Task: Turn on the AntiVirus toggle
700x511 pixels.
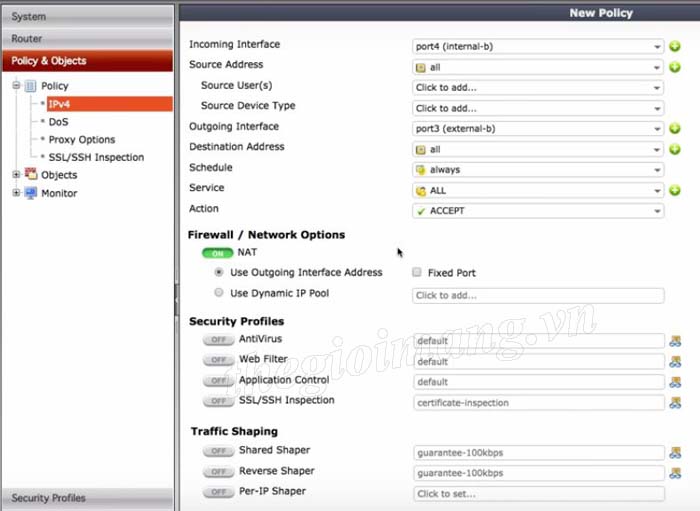Action: point(217,340)
